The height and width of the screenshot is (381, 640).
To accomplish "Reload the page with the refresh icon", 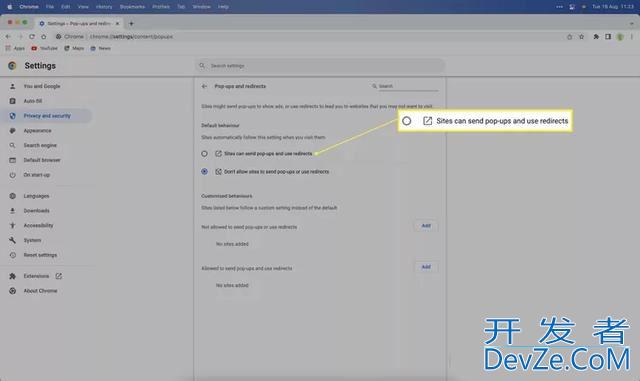I will (x=32, y=37).
